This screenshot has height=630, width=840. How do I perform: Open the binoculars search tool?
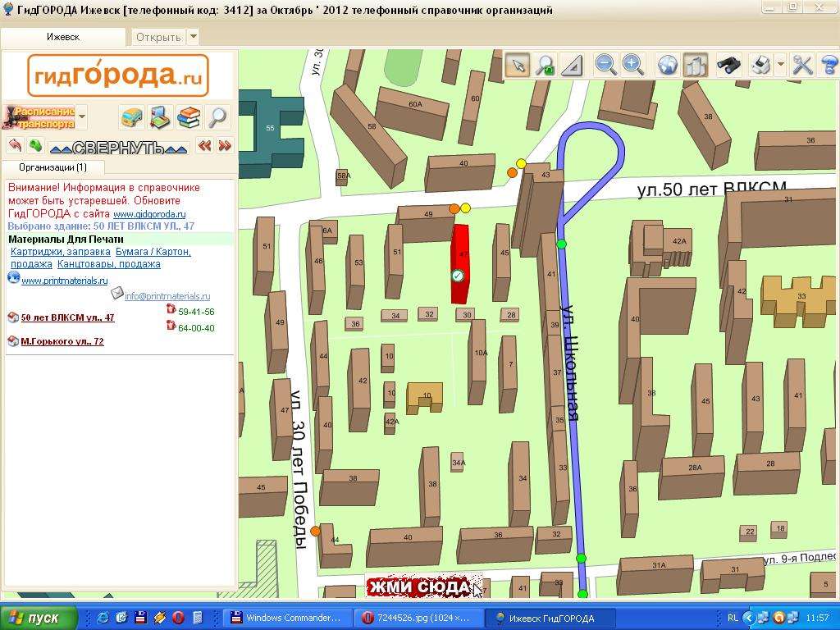(728, 65)
